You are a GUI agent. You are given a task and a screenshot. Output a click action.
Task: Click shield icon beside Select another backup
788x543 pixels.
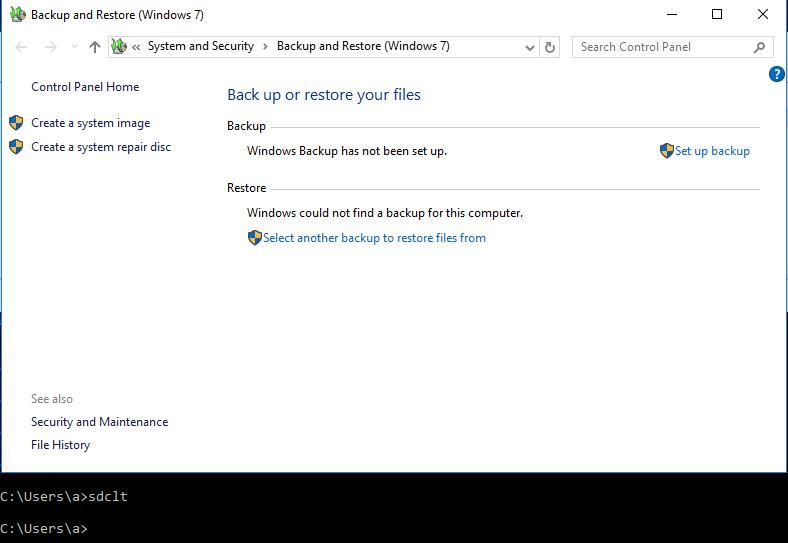[255, 238]
